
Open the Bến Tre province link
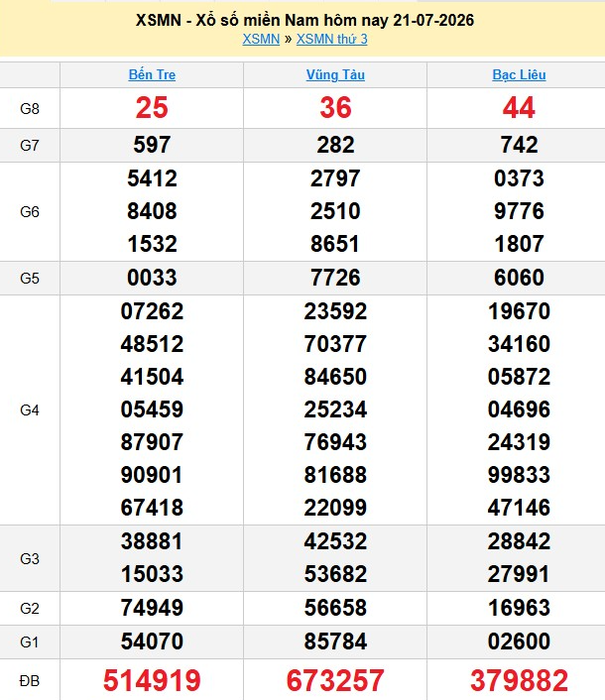pos(152,74)
